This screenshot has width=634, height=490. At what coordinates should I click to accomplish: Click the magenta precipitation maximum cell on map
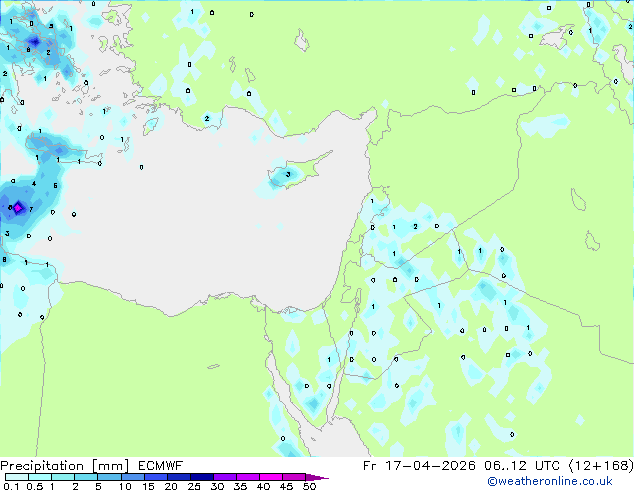pyautogui.click(x=18, y=208)
